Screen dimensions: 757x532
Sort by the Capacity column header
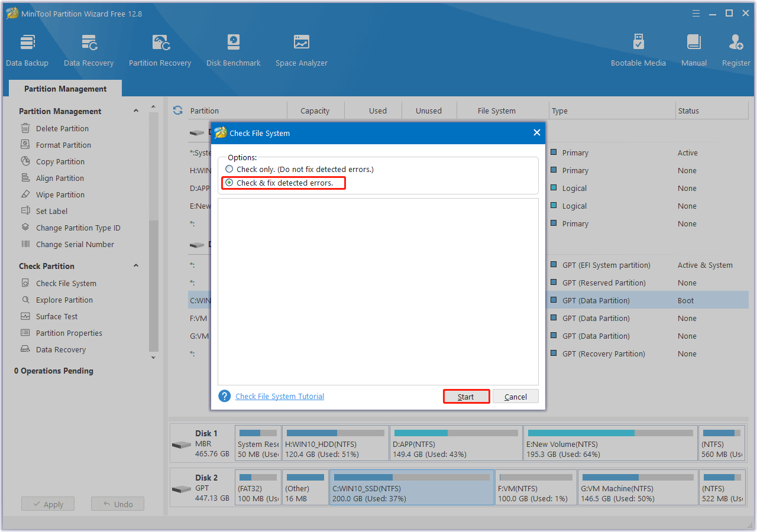(x=315, y=111)
